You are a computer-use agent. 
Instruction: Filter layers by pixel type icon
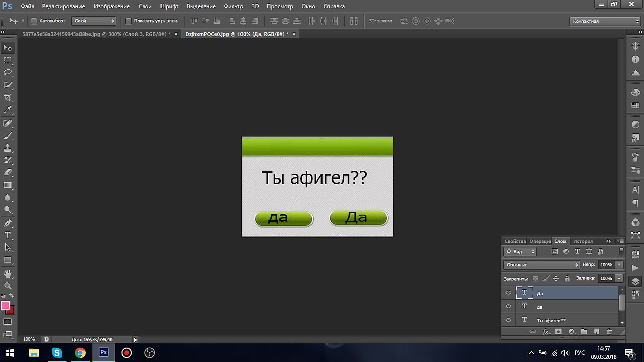point(555,251)
